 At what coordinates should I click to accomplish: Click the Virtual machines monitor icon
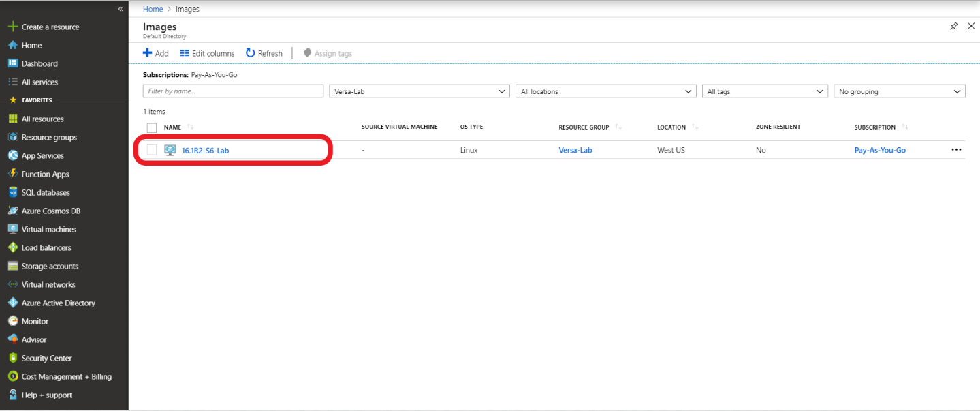pos(12,229)
